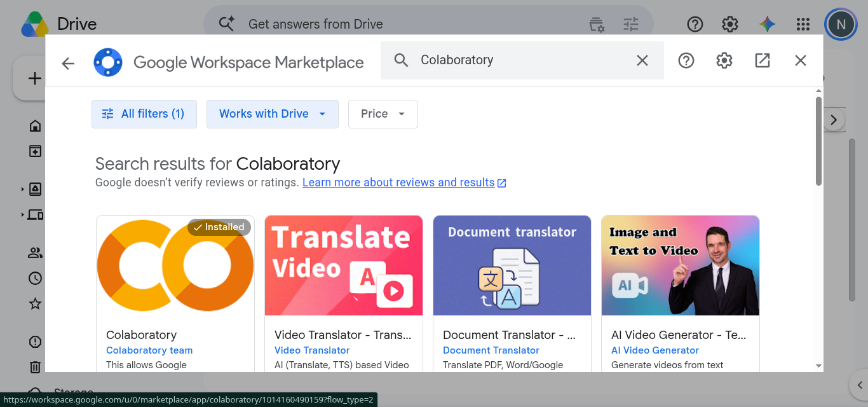Open Shared with me sidebar icon
The width and height of the screenshot is (868, 407).
[x=36, y=252]
